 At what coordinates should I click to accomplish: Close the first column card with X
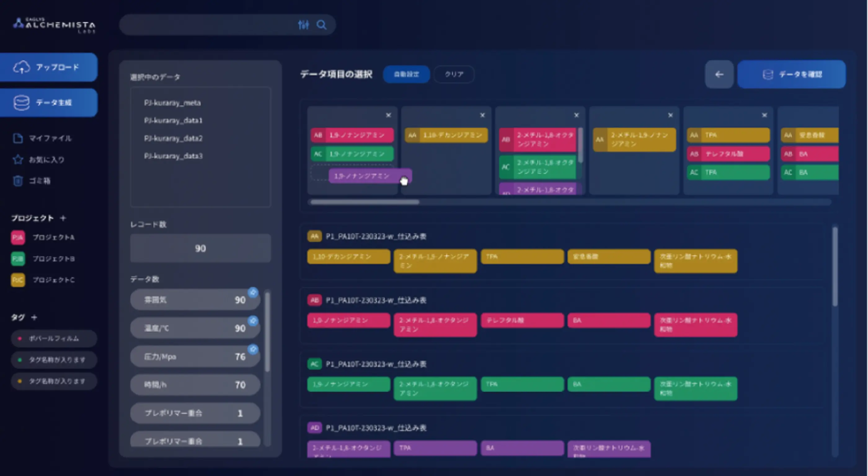pyautogui.click(x=388, y=115)
